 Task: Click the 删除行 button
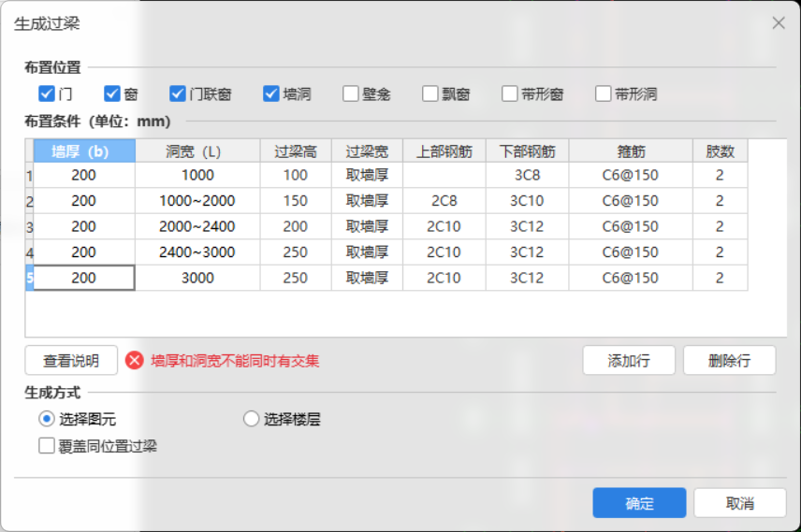click(x=730, y=361)
